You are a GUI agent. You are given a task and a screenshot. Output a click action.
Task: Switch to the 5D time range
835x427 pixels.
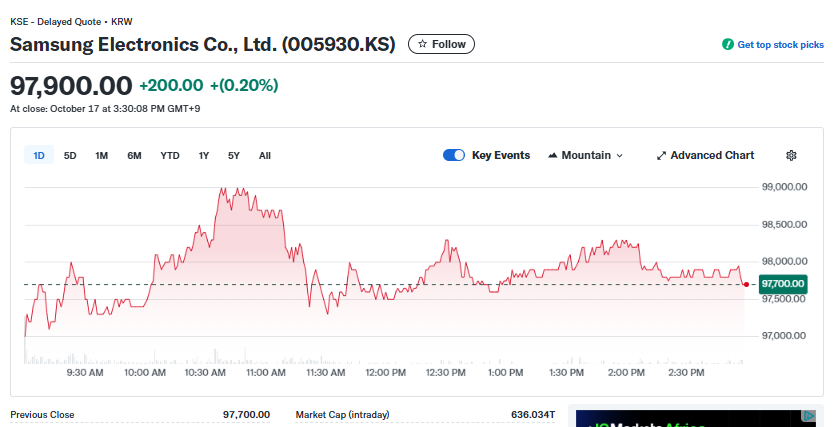point(70,155)
